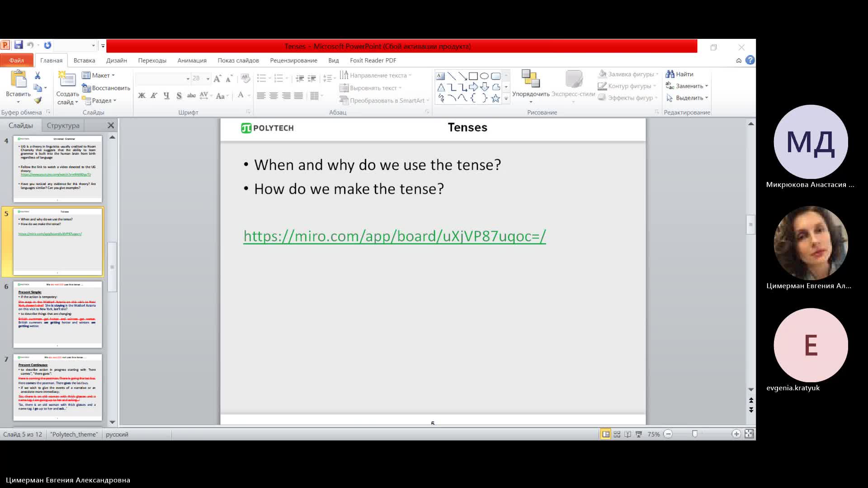The width and height of the screenshot is (868, 488).
Task: Go to next slide via double-down arrow
Action: (x=751, y=410)
